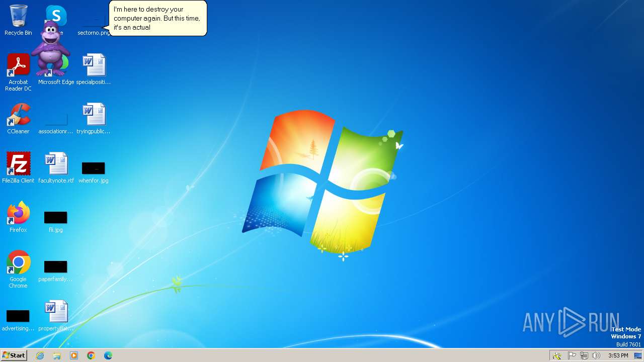Image resolution: width=644 pixels, height=362 pixels.
Task: Open the network status tray icon
Action: (584, 355)
